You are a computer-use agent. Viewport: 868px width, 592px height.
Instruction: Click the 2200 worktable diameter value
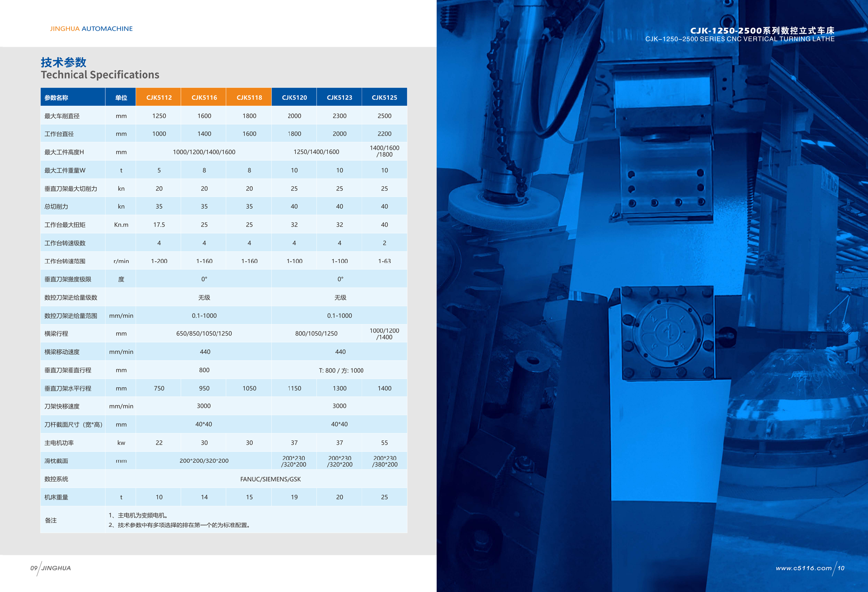[x=385, y=134]
